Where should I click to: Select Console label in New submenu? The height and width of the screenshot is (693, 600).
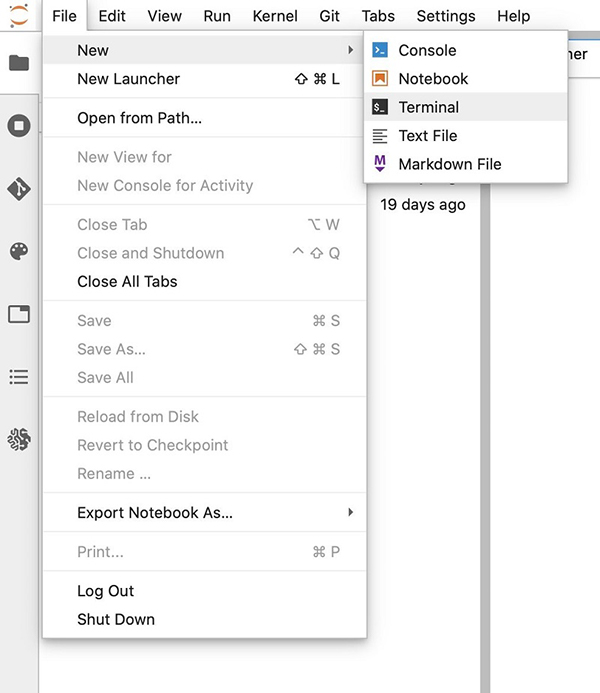(x=427, y=50)
